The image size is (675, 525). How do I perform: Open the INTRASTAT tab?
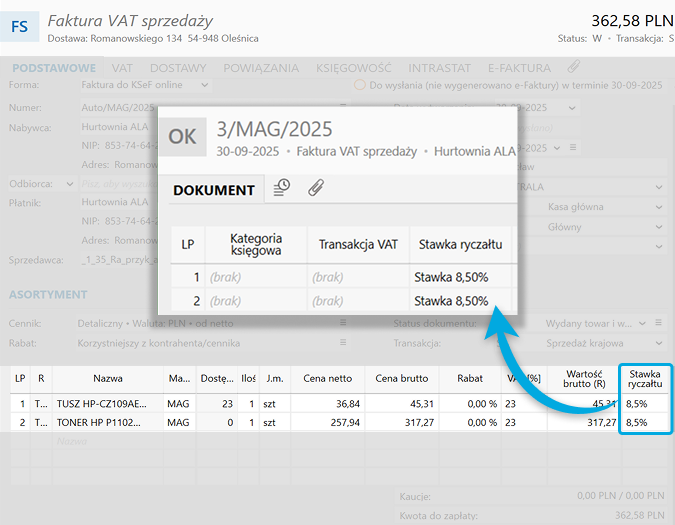(441, 68)
